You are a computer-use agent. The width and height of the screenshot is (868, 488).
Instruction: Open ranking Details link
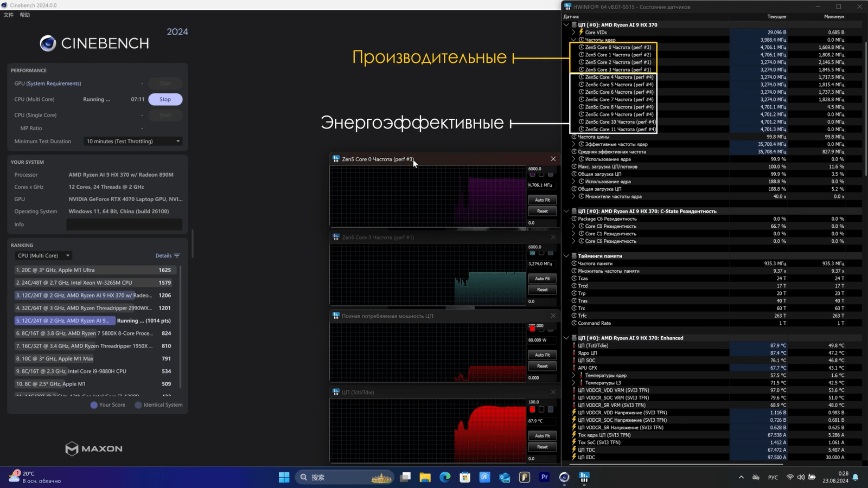point(163,255)
